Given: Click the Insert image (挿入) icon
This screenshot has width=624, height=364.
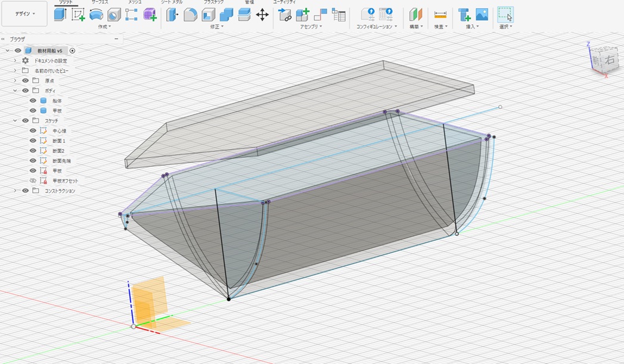Looking at the screenshot, I should (481, 13).
